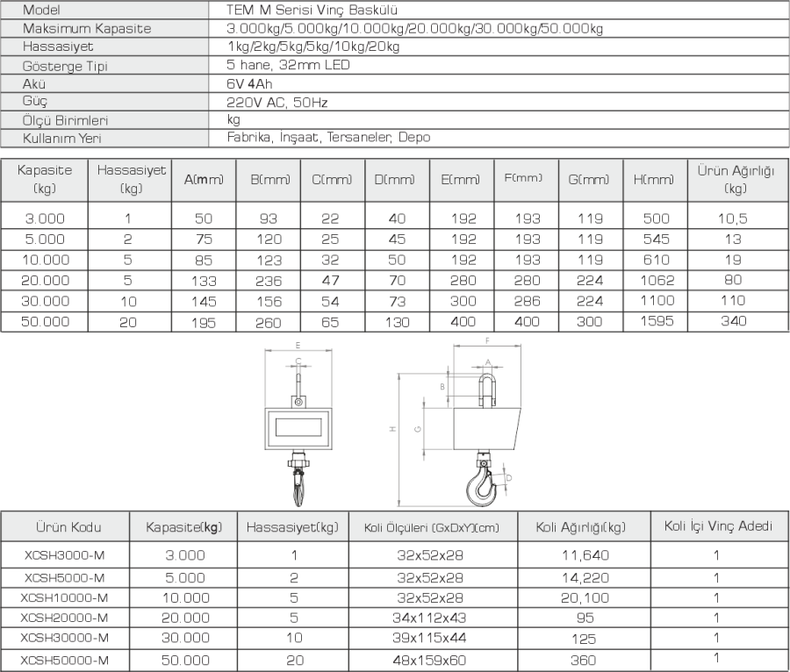Click the 220V AC, 50Hz power value
This screenshot has width=790, height=672.
(x=276, y=102)
